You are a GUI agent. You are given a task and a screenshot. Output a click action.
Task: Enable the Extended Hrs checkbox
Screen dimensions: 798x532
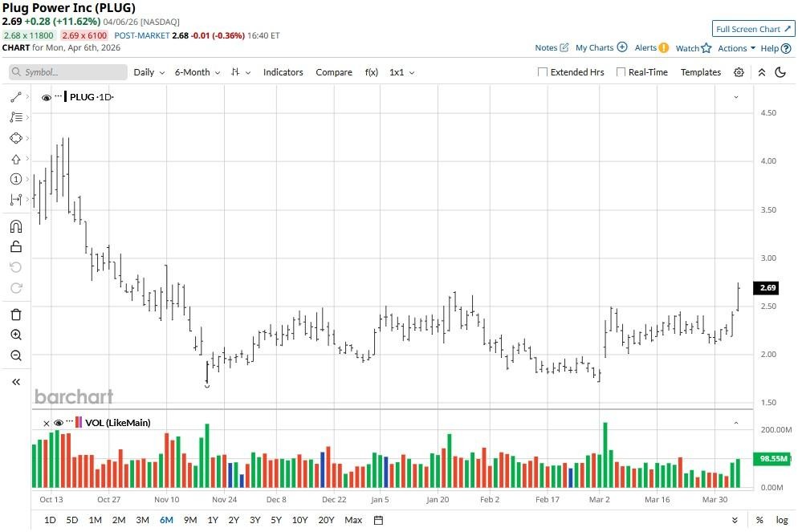(543, 72)
